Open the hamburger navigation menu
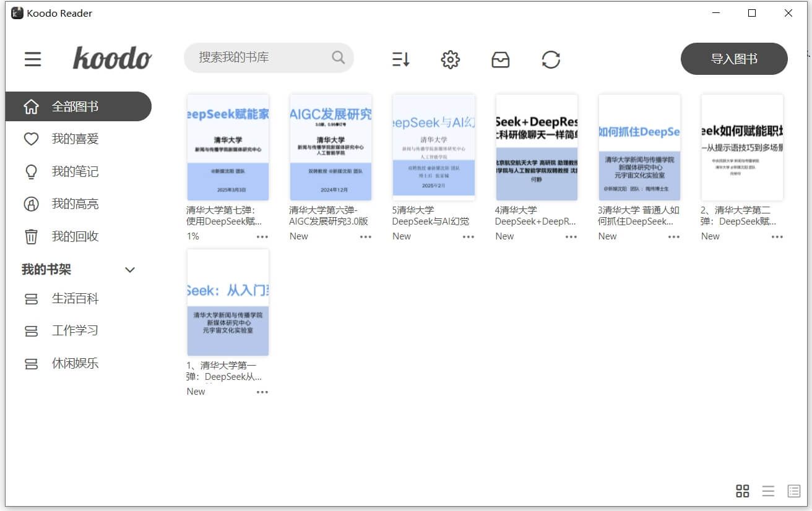Image resolution: width=812 pixels, height=511 pixels. [x=32, y=59]
